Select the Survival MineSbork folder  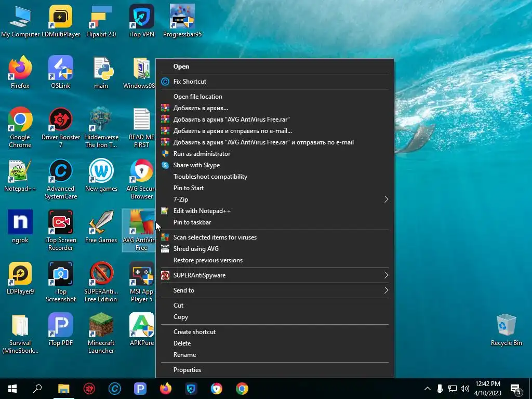20,334
